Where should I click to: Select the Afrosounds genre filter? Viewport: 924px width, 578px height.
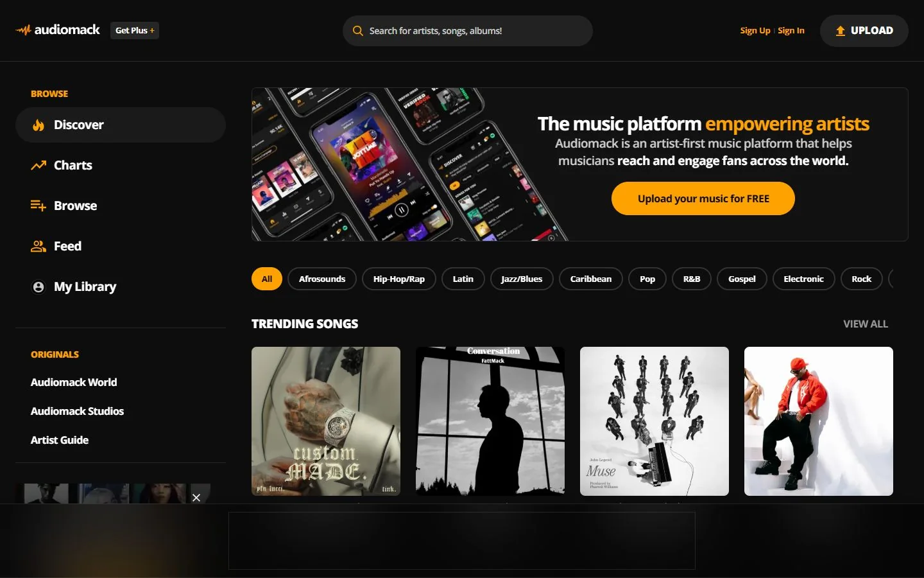click(x=322, y=279)
